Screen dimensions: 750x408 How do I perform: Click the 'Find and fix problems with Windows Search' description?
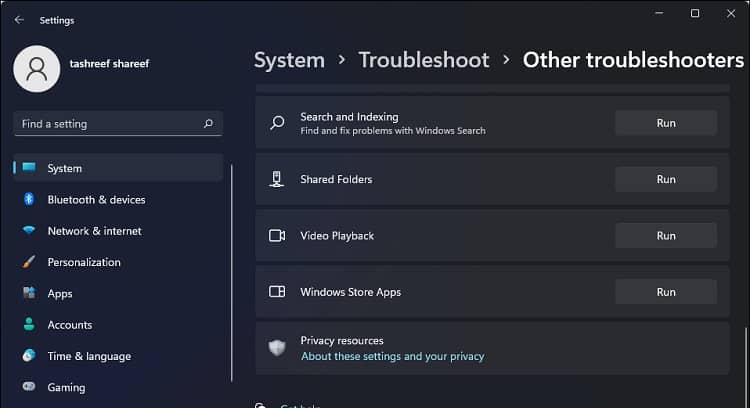tap(393, 131)
